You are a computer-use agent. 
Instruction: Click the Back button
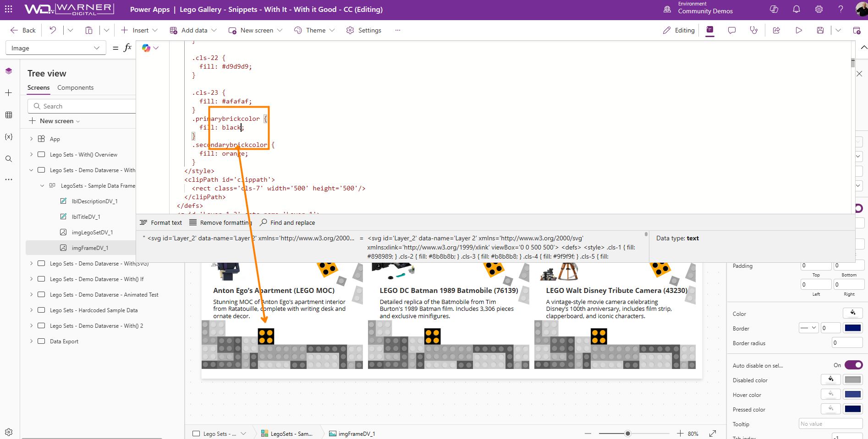(23, 30)
